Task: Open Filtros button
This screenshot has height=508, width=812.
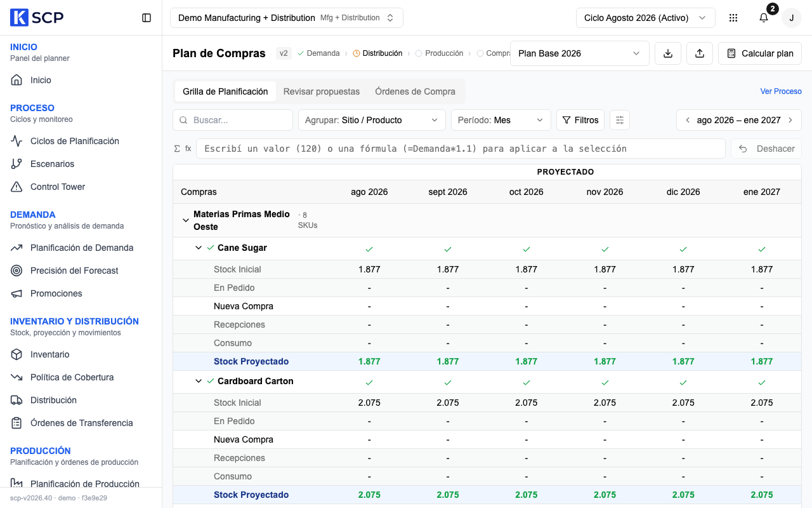Action: 580,120
